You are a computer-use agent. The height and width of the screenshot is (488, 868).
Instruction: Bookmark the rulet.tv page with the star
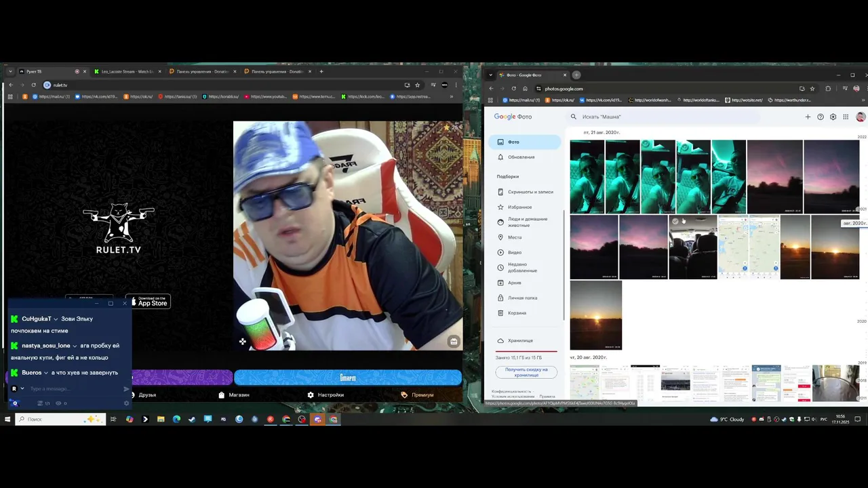click(x=417, y=85)
